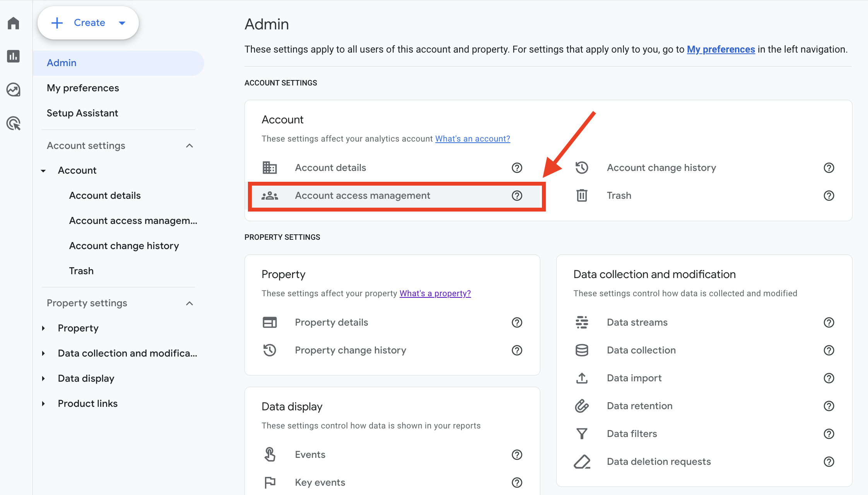Open help for Data filters
Image resolution: width=868 pixels, height=495 pixels.
tap(829, 434)
